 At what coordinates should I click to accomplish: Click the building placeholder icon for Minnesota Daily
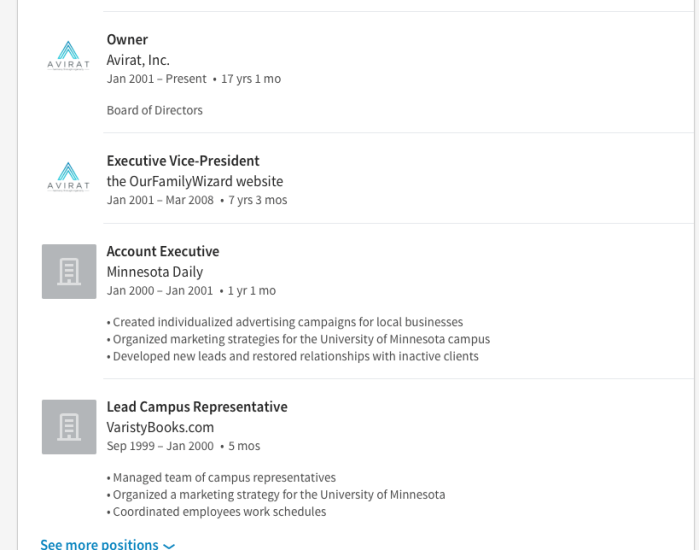coord(69,271)
